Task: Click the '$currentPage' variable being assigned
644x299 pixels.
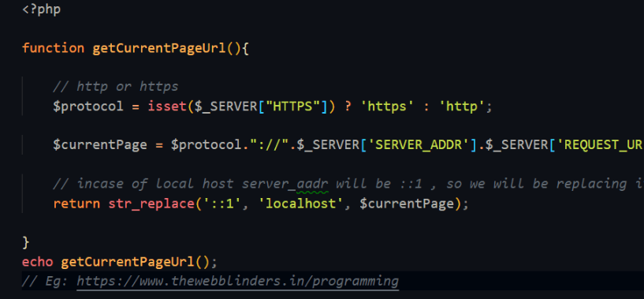Action: (100, 145)
